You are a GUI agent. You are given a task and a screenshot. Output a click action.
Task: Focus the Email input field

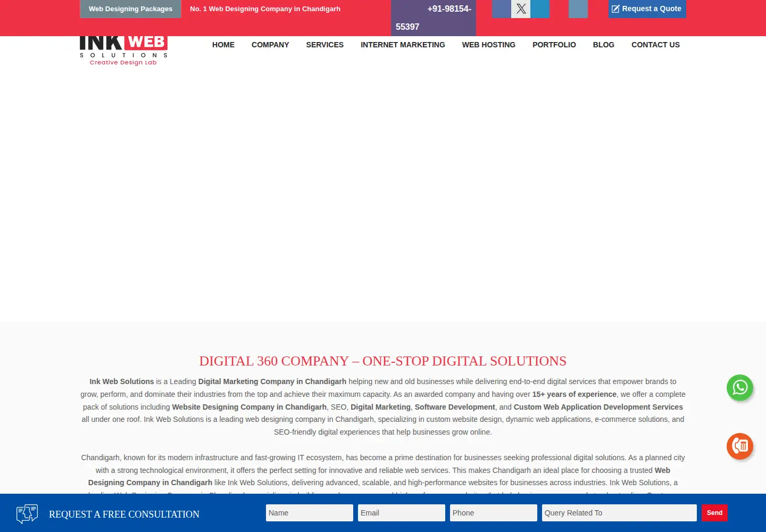point(402,513)
